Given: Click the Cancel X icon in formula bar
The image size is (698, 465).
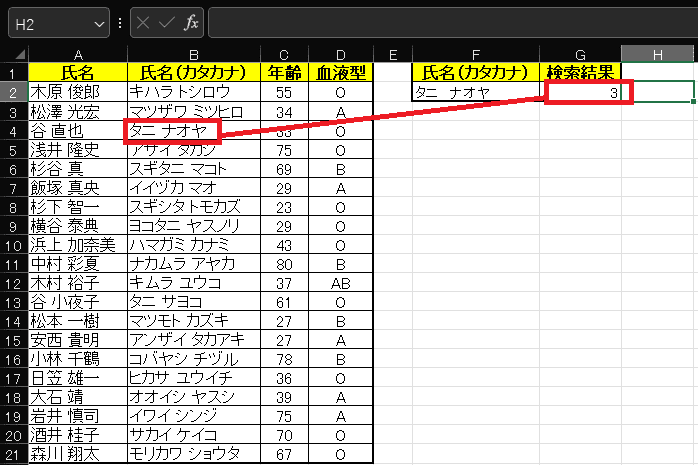Looking at the screenshot, I should coord(144,22).
